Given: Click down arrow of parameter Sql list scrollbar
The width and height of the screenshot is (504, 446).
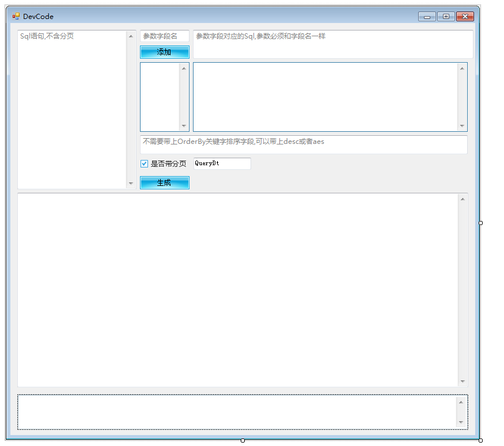Looking at the screenshot, I should coord(462,126).
